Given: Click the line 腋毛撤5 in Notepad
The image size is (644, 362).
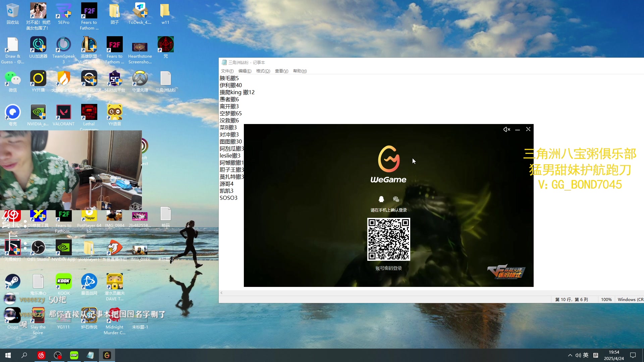Looking at the screenshot, I should pos(229,78).
